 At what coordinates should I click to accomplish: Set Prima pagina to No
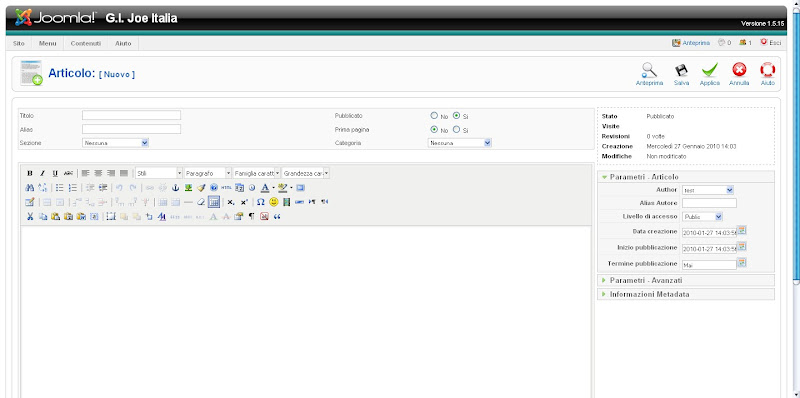434,130
